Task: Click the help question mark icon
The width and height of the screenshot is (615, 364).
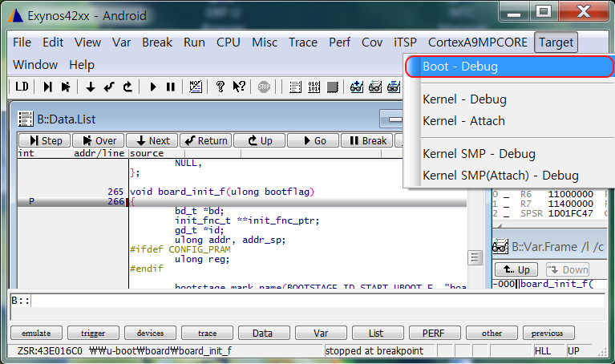Action: 221,87
